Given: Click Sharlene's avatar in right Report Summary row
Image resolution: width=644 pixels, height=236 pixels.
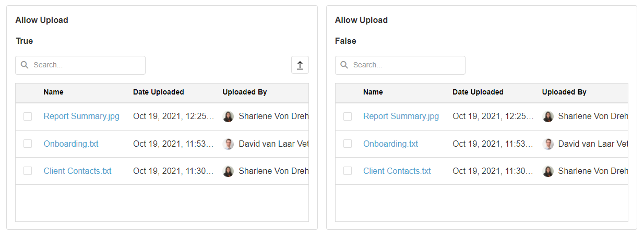Looking at the screenshot, I should [x=548, y=116].
